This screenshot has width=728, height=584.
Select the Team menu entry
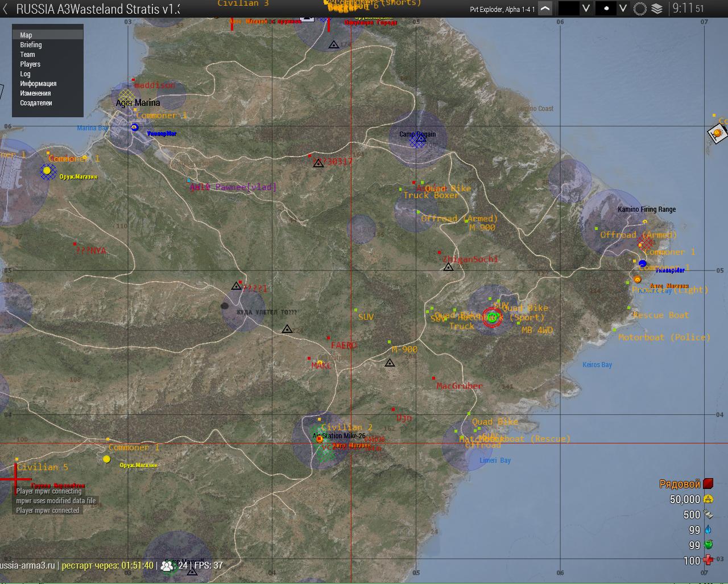tap(27, 55)
